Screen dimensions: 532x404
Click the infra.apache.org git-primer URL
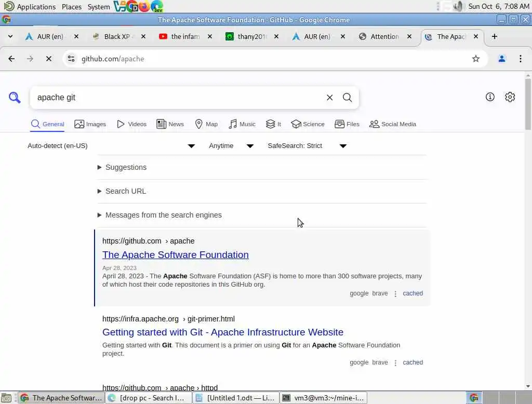pyautogui.click(x=168, y=319)
